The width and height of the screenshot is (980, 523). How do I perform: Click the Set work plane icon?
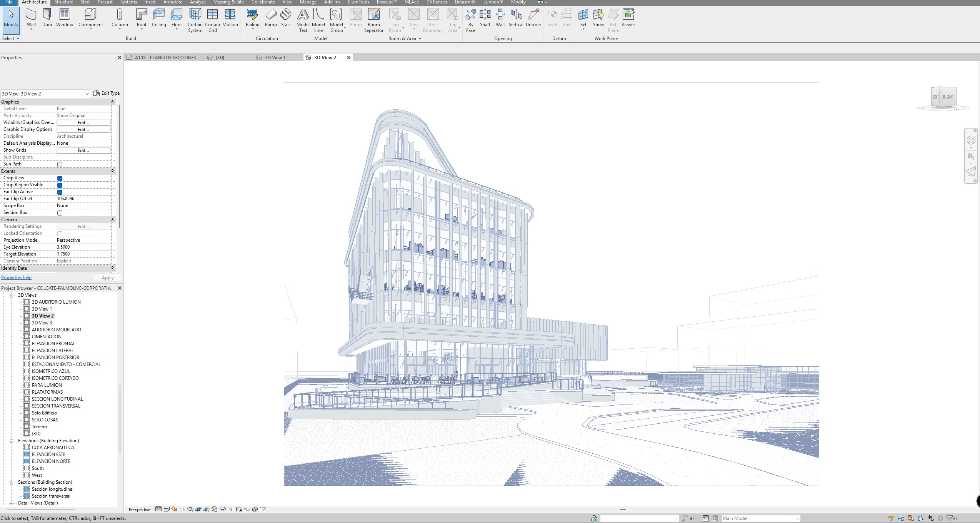click(x=583, y=18)
